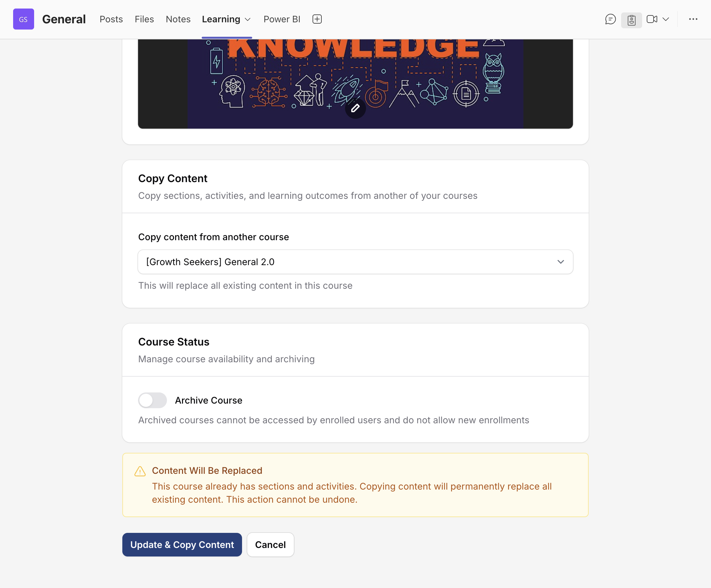Open the Power BI tab
Screen dimensions: 711x588
click(x=282, y=19)
